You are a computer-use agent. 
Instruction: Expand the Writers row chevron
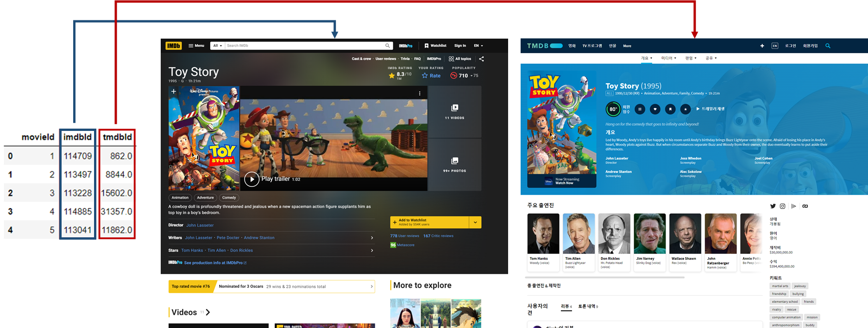[x=372, y=238]
